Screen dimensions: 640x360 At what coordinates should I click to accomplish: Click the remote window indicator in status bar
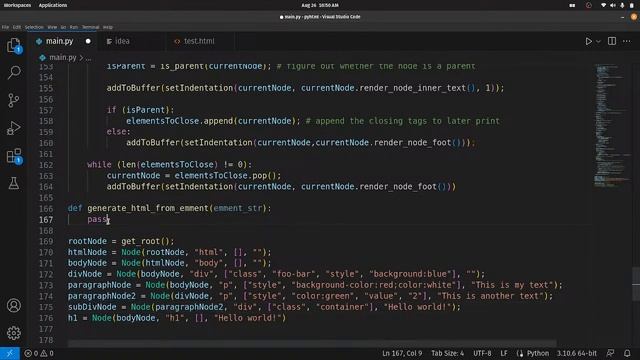pyautogui.click(x=10, y=353)
